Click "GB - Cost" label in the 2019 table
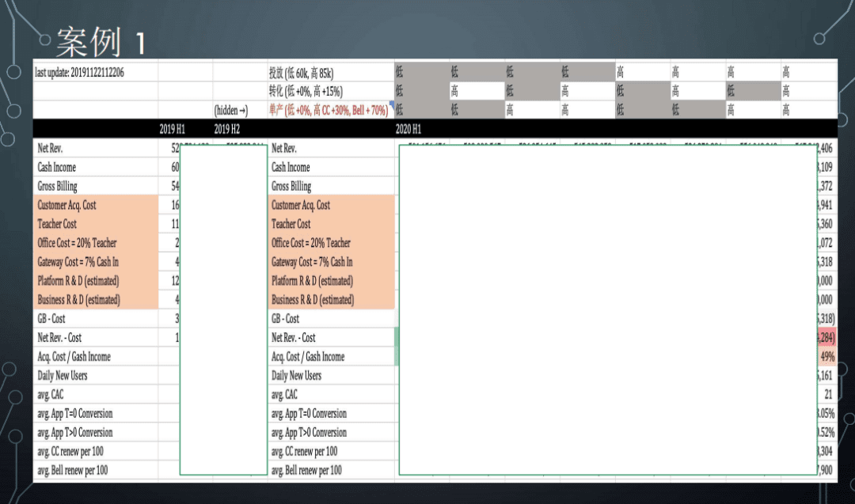The image size is (855, 504). pos(51,319)
